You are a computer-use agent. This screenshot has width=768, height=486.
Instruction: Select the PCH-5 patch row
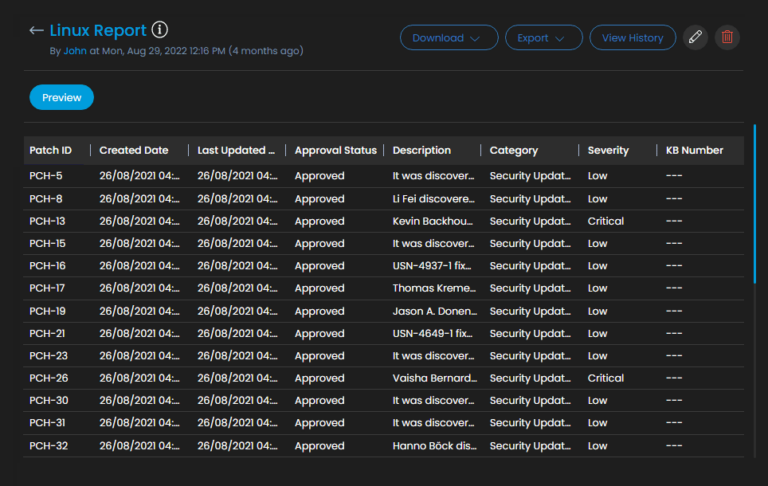(x=46, y=176)
